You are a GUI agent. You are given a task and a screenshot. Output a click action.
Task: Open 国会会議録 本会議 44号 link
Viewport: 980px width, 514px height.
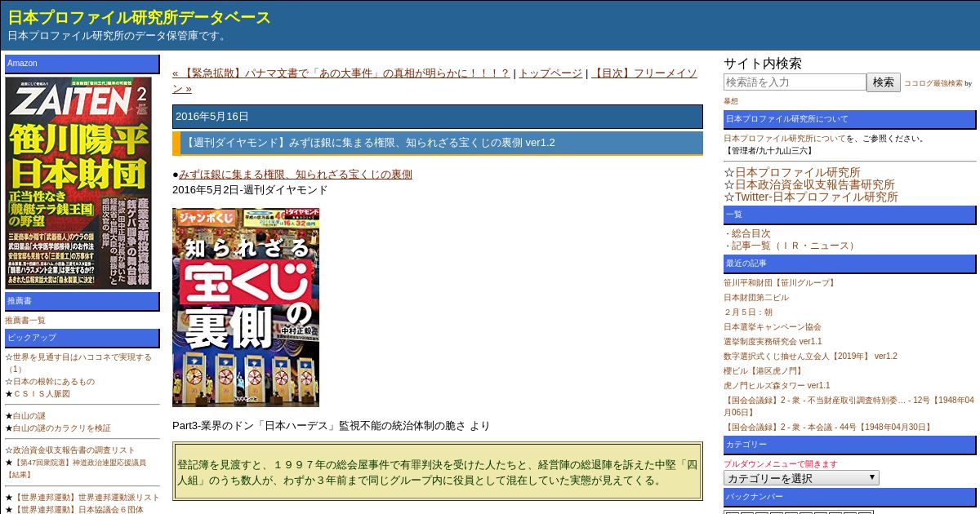pyautogui.click(x=828, y=427)
